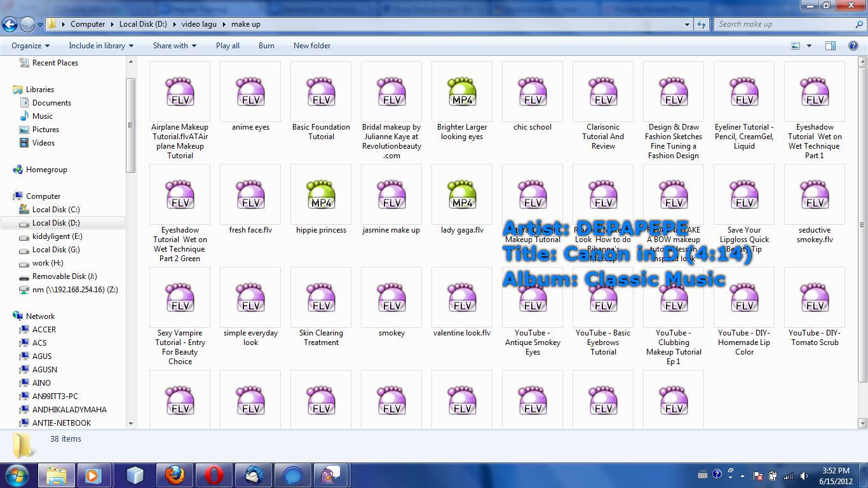
Task: Click the Back navigation arrow button
Action: coord(10,25)
